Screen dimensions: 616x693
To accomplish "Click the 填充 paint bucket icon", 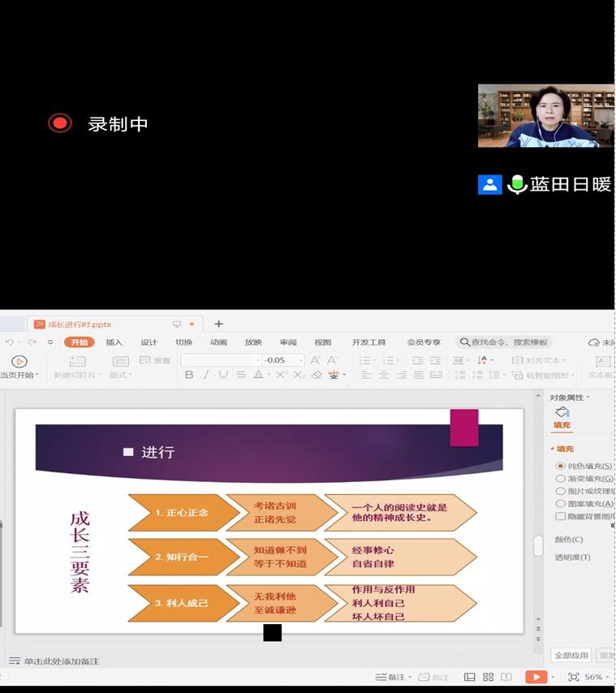I will [x=562, y=413].
